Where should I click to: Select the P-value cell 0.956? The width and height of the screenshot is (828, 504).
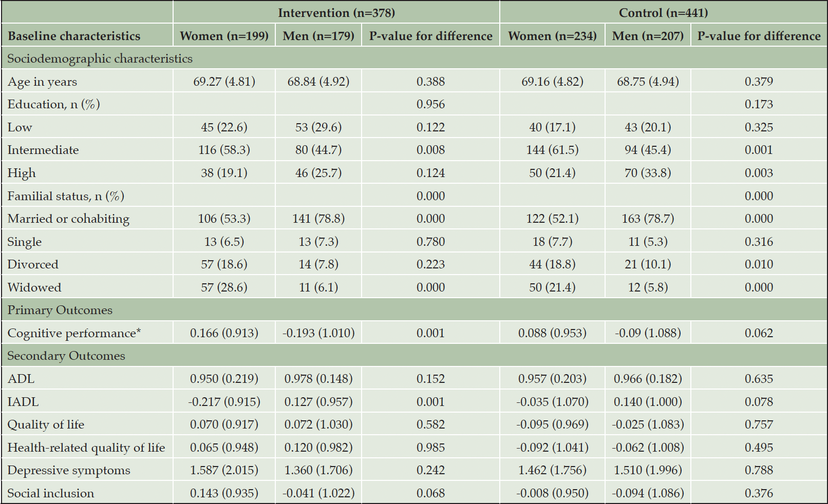430,104
